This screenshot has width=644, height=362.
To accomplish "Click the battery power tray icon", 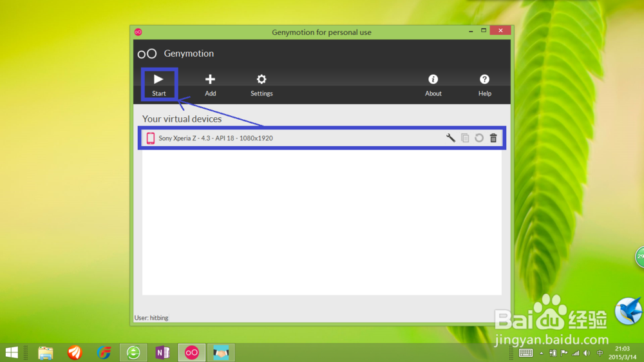I will pyautogui.click(x=553, y=353).
